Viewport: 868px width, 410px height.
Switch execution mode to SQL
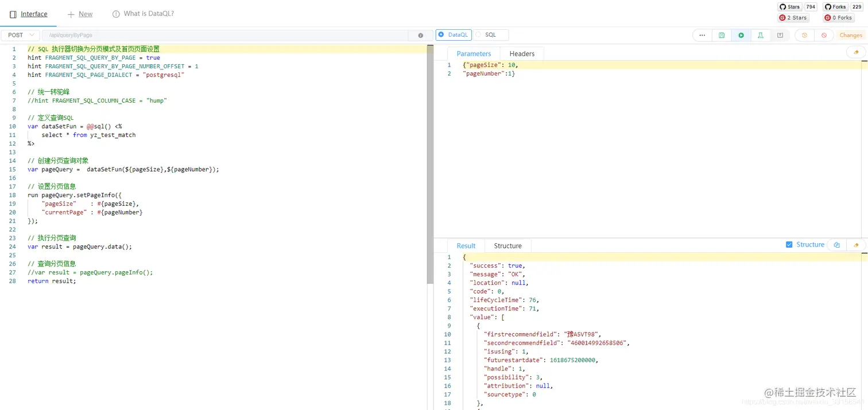pyautogui.click(x=490, y=34)
